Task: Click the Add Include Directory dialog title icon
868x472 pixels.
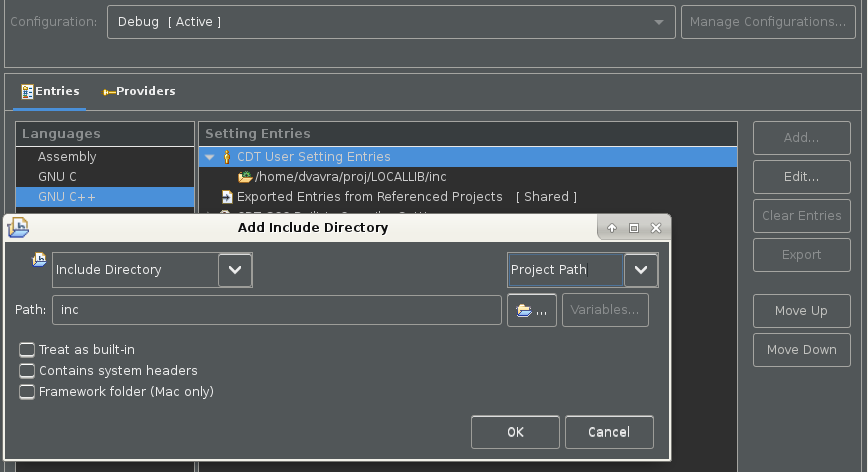Action: (18, 228)
